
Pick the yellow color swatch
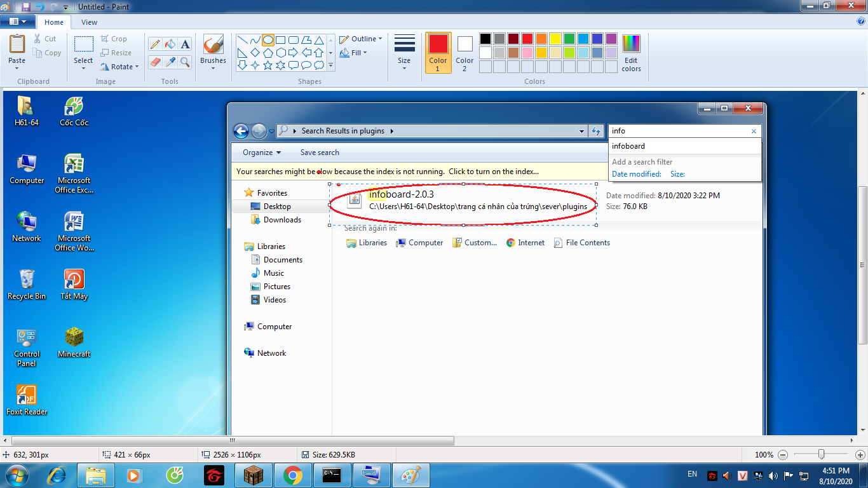tap(555, 39)
